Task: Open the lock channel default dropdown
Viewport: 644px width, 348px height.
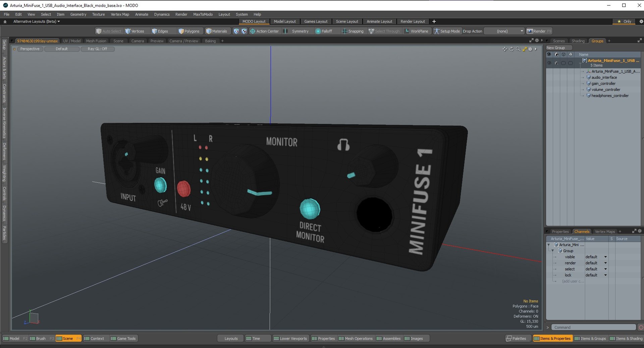Action: click(x=596, y=275)
